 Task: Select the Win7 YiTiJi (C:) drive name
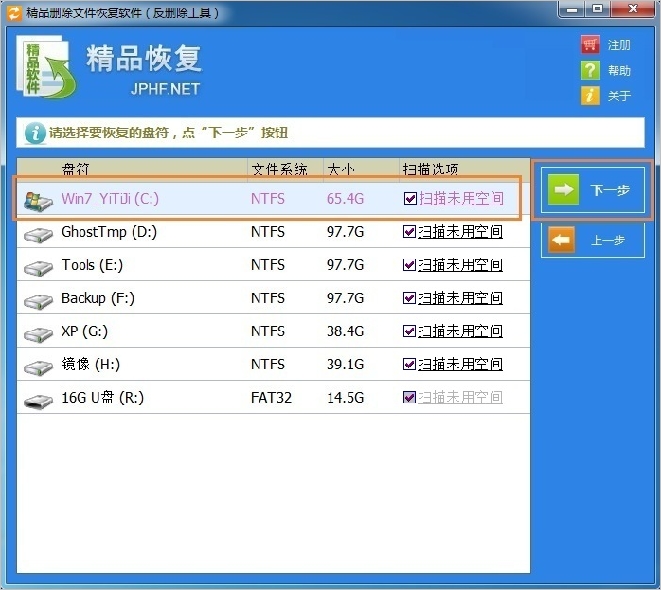coord(110,198)
